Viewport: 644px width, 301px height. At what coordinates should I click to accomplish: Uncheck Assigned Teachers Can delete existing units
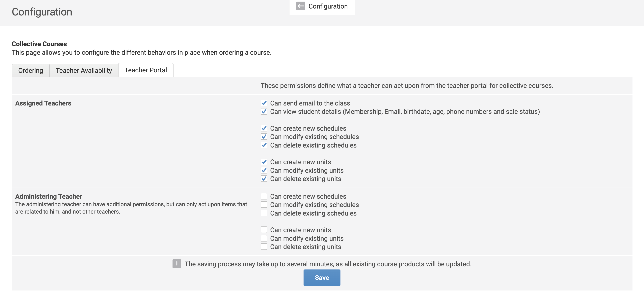264,179
